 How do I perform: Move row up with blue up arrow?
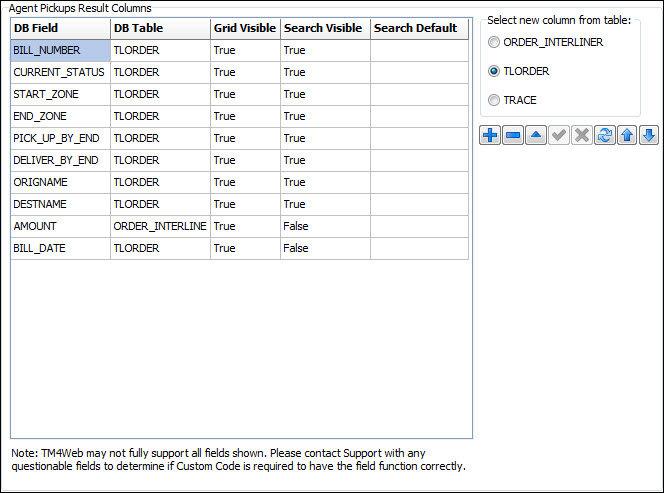click(x=627, y=136)
